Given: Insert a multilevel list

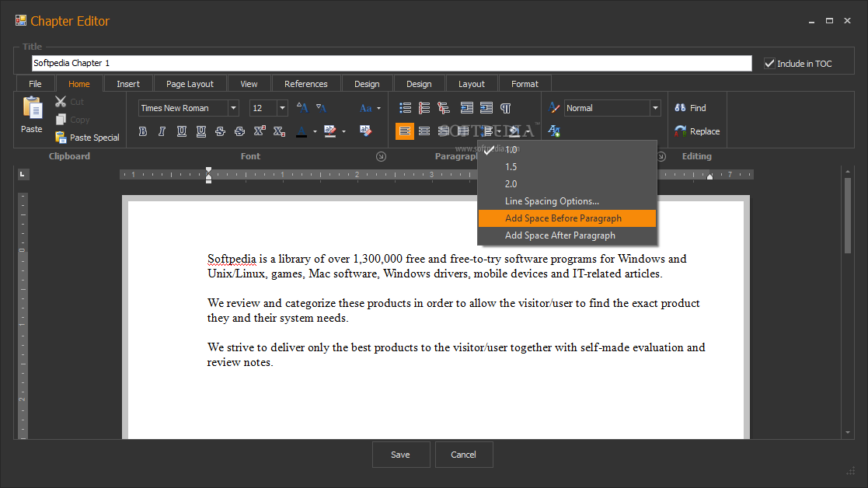Looking at the screenshot, I should (x=444, y=108).
